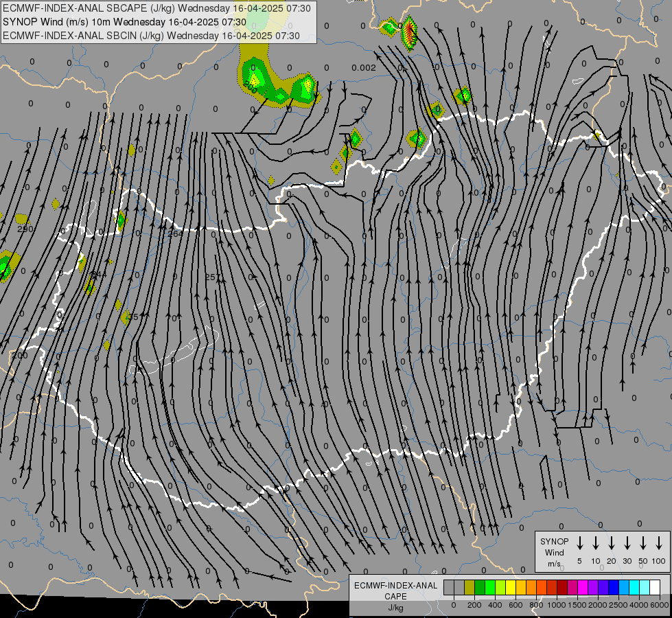Click the '6000' value on the CAPE scale
Viewport: 672px width, 618px height.
coord(660,605)
